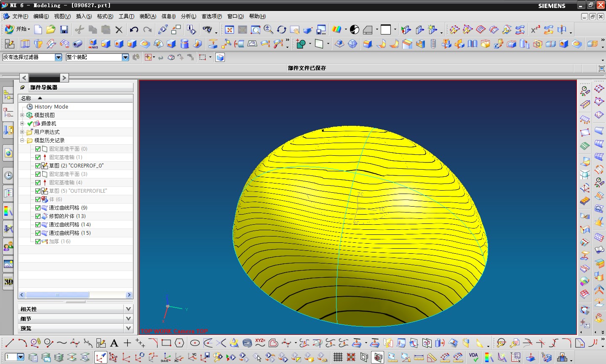606x364 pixels.
Task: Toggle checkbox for 通过曲线网格 (9)
Action: point(38,208)
